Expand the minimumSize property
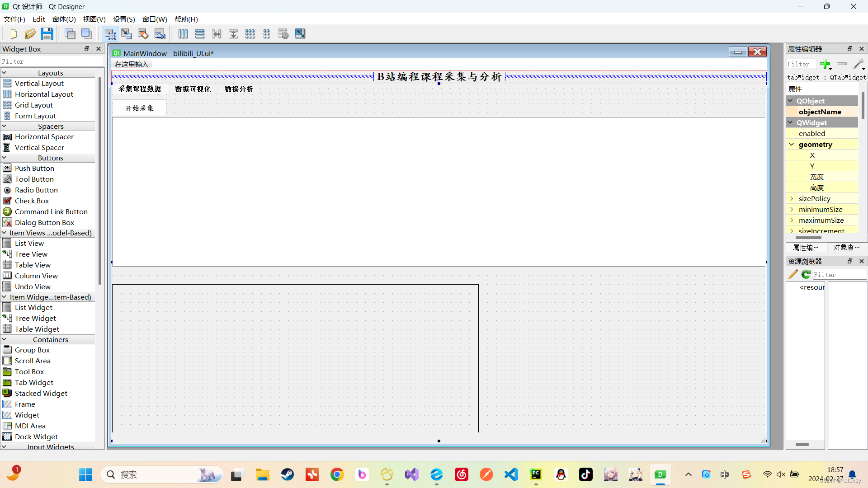Image resolution: width=868 pixels, height=488 pixels. pyautogui.click(x=792, y=209)
